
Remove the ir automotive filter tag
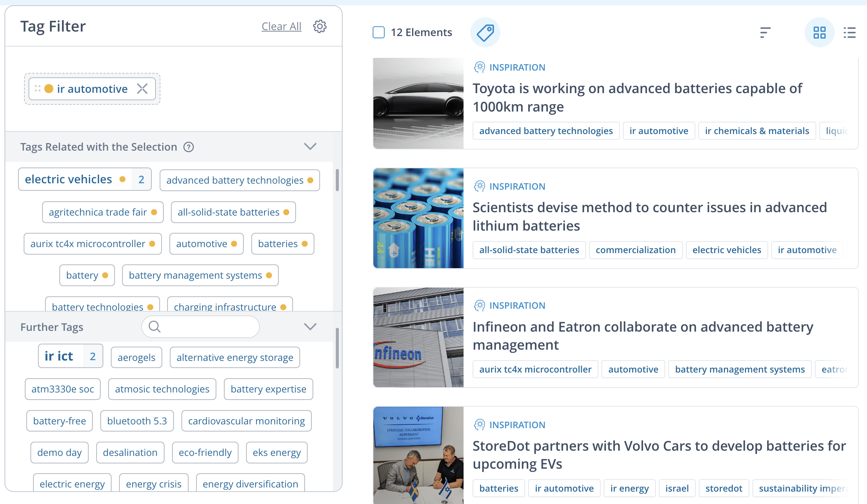(142, 89)
